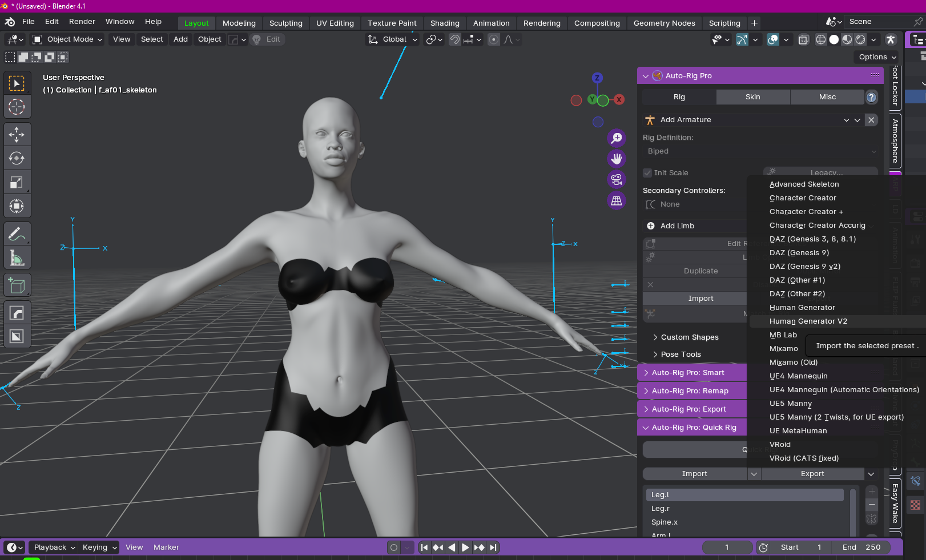Viewport: 926px width, 560px height.
Task: Pin the Scene with the pin icon
Action: 918,22
